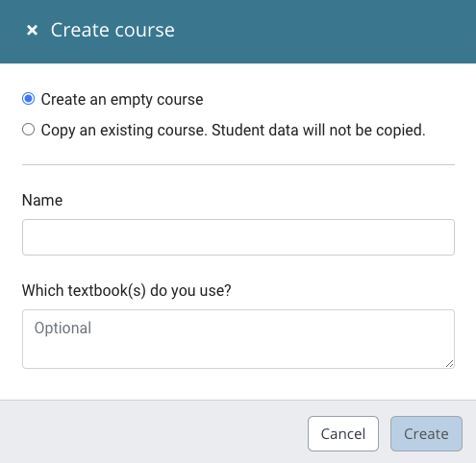476x463 pixels.
Task: Click the Name field label
Action: point(42,200)
